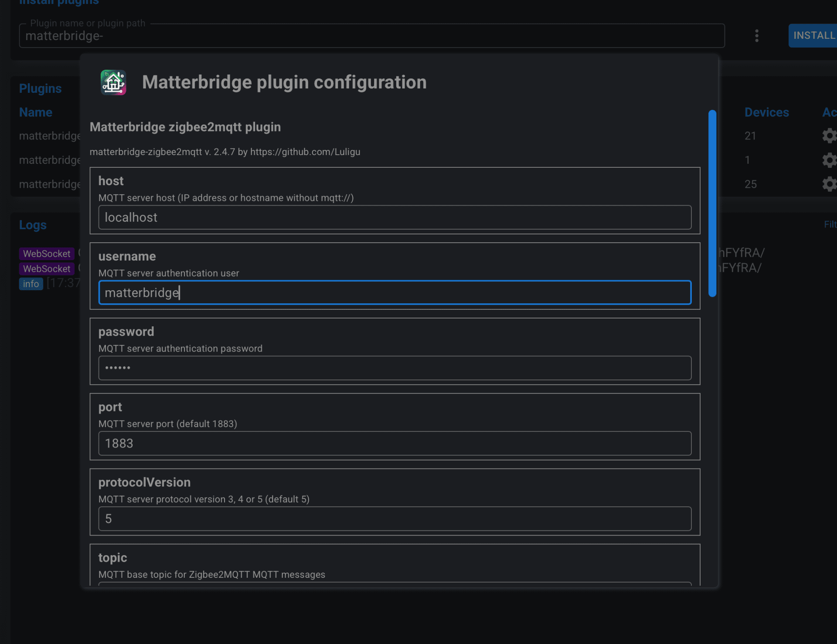The height and width of the screenshot is (644, 837).
Task: Click the matterbridge-zigbee2mqtt version text line
Action: tap(225, 152)
